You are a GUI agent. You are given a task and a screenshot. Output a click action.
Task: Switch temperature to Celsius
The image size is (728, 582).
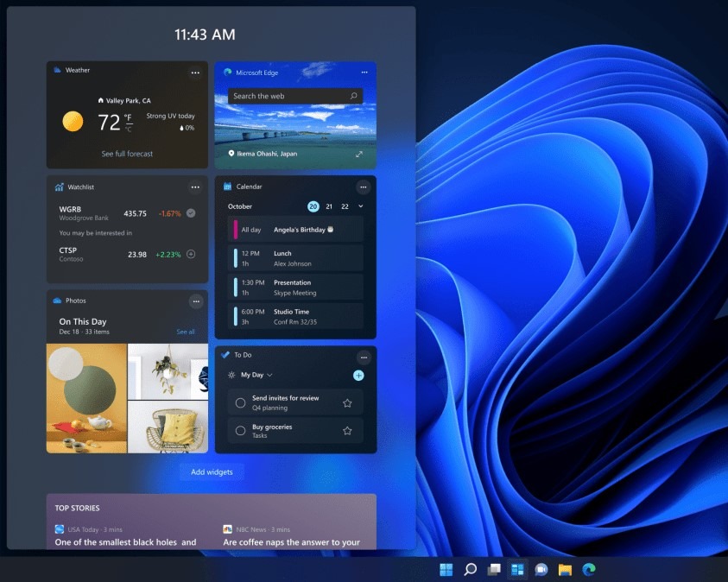click(x=129, y=130)
